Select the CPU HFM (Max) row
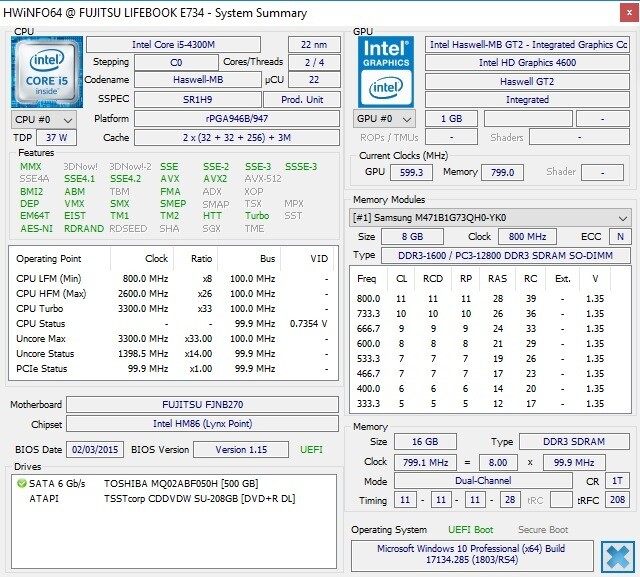640x577 pixels. pyautogui.click(x=173, y=294)
